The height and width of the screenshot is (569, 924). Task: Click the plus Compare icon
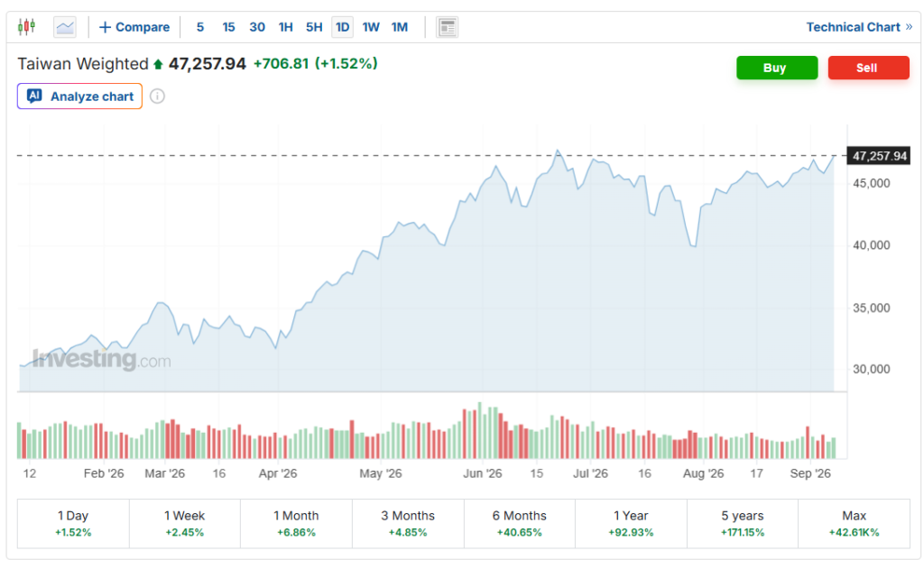(105, 27)
